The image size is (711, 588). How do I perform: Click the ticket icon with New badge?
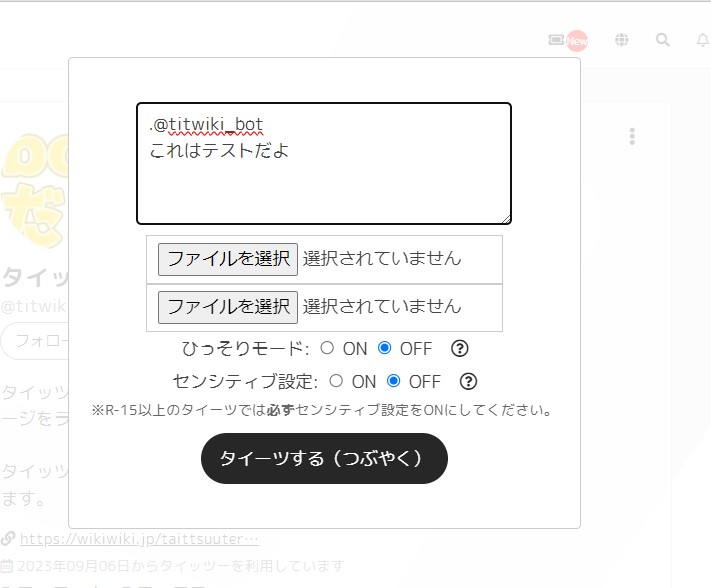(x=568, y=40)
